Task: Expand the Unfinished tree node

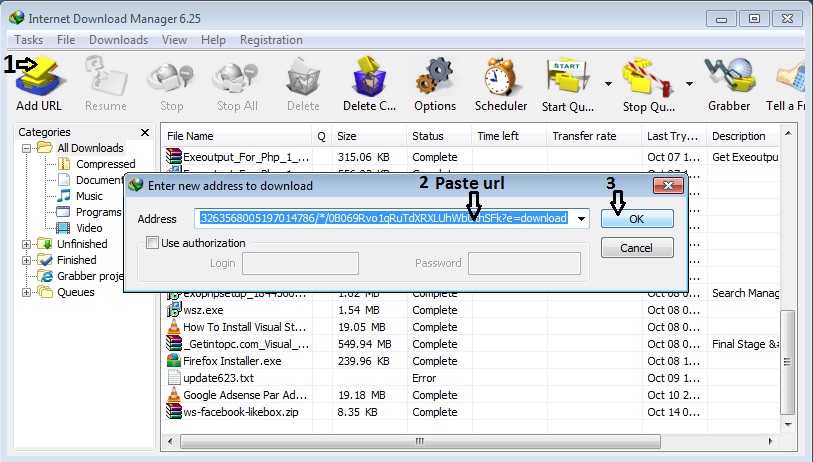Action: pyautogui.click(x=26, y=244)
